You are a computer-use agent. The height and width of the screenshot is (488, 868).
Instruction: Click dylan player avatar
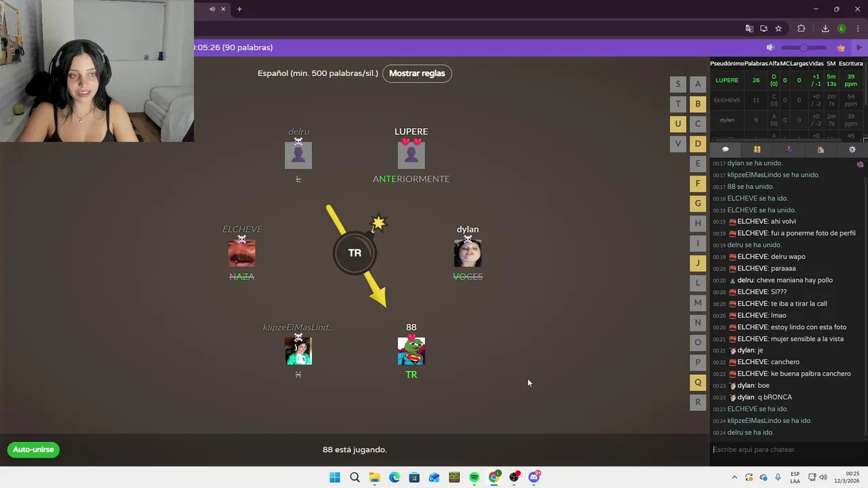467,253
